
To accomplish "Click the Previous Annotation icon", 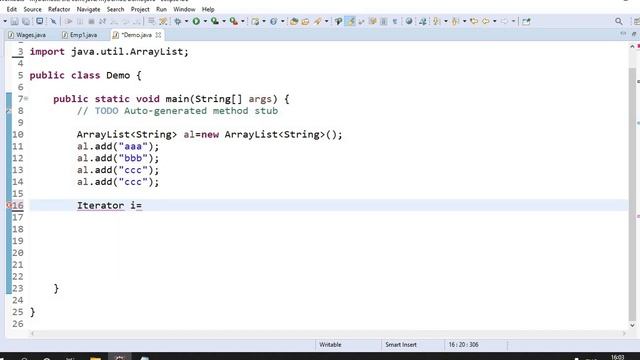I will pos(455,21).
